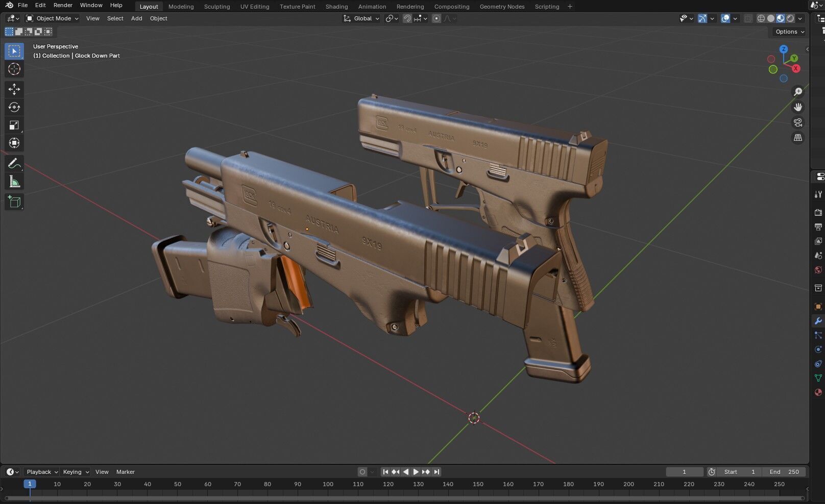Image resolution: width=825 pixels, height=504 pixels.
Task: Pick the Scale tool
Action: [x=14, y=125]
